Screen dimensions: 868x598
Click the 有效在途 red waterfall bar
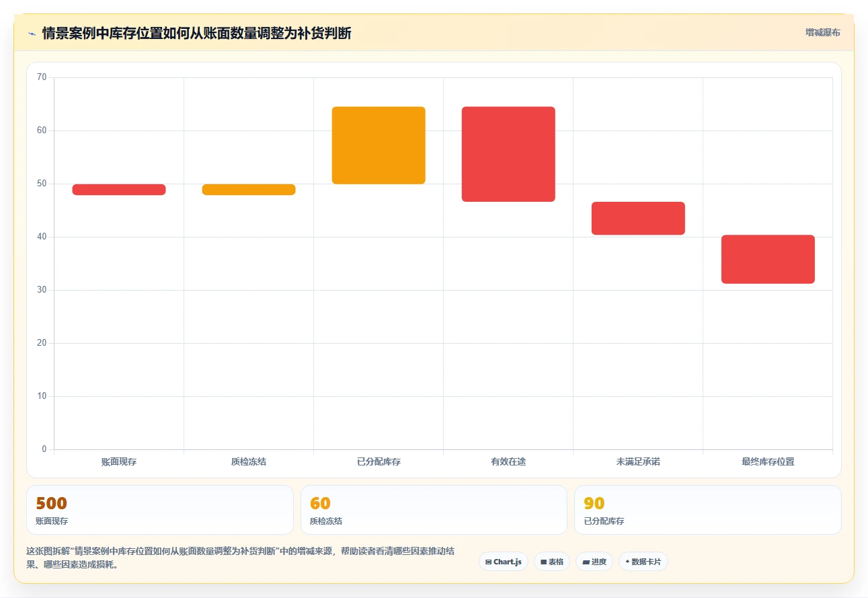[508, 154]
